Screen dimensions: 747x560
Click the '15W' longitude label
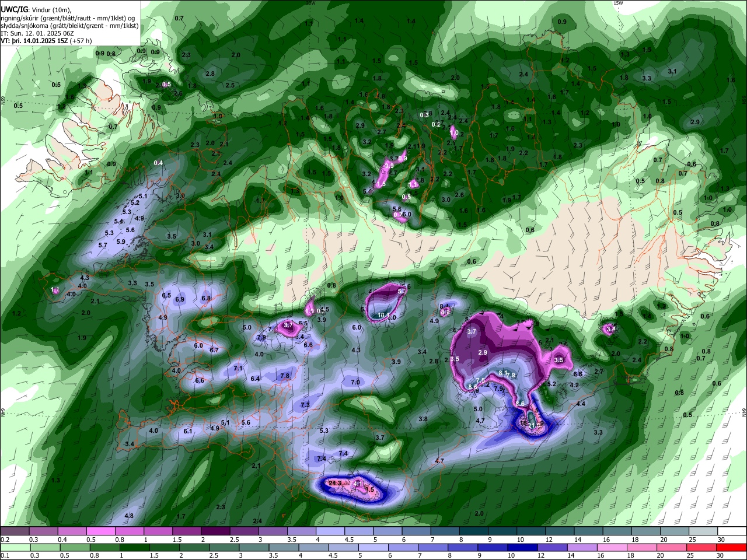(x=618, y=3)
